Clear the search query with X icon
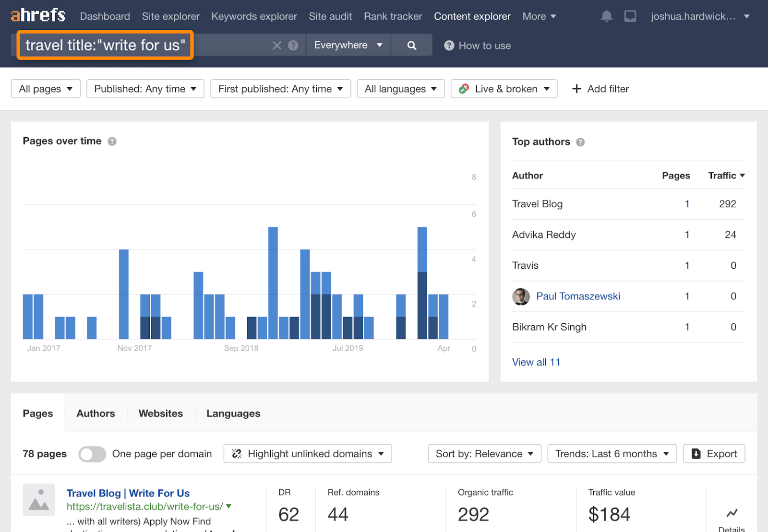The image size is (768, 532). click(x=277, y=46)
